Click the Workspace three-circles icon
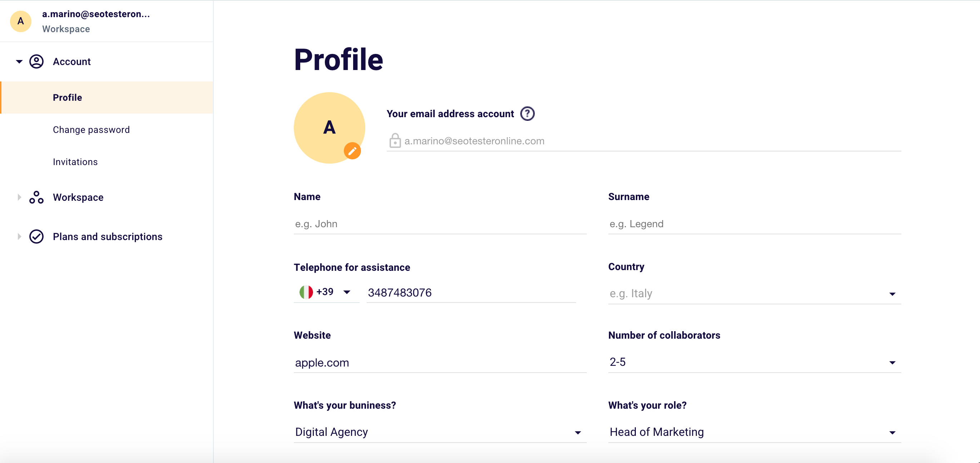Image resolution: width=980 pixels, height=463 pixels. coord(36,197)
